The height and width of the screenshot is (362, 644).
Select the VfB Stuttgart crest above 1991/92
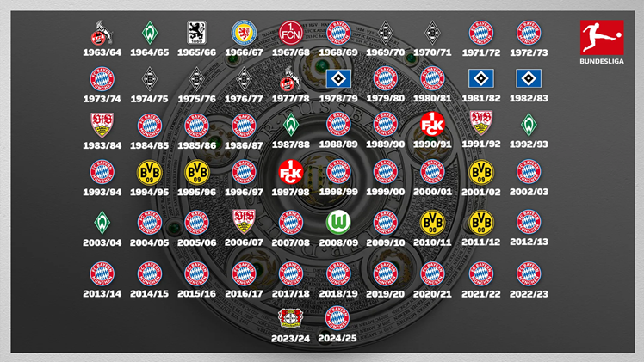[481, 123]
